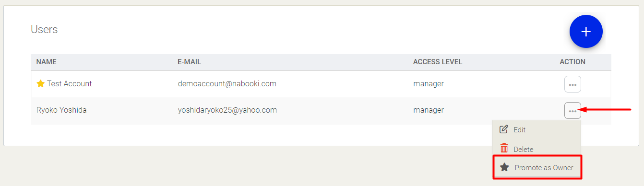
Task: Click email demoaccount@nabooki.com
Action: (227, 84)
